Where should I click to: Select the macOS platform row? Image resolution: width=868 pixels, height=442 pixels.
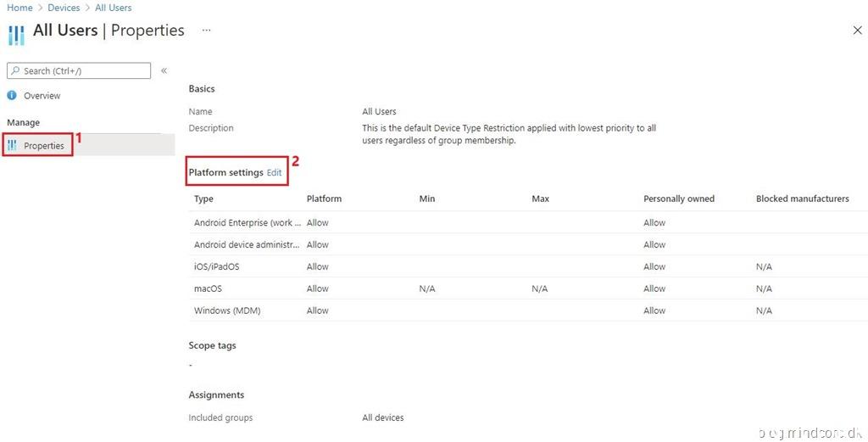[x=208, y=288]
